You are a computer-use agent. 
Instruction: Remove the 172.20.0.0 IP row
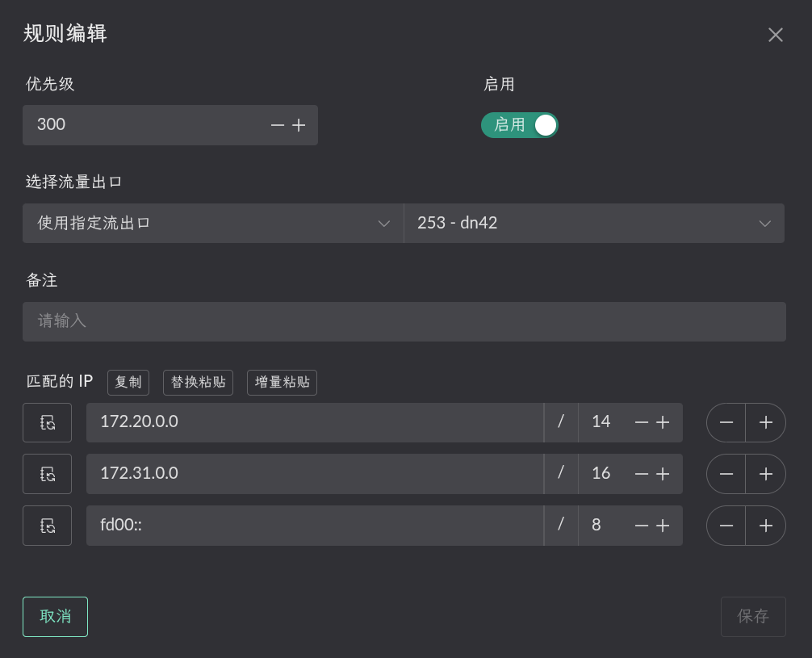[726, 422]
